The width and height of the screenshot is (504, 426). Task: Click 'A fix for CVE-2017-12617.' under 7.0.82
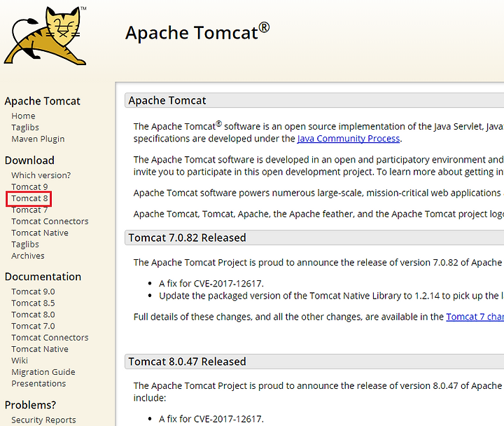[x=211, y=284]
